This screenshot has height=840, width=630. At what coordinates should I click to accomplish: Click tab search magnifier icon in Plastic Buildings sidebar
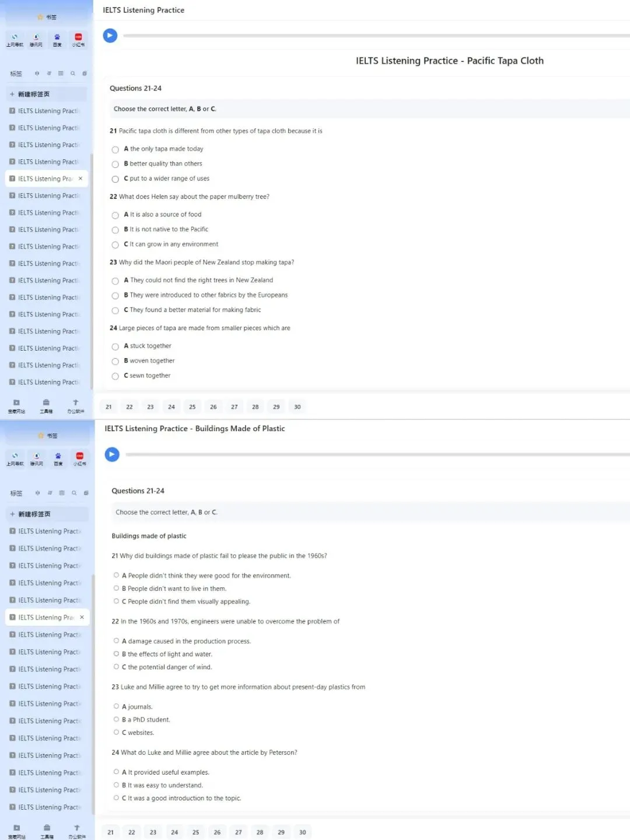tap(74, 493)
